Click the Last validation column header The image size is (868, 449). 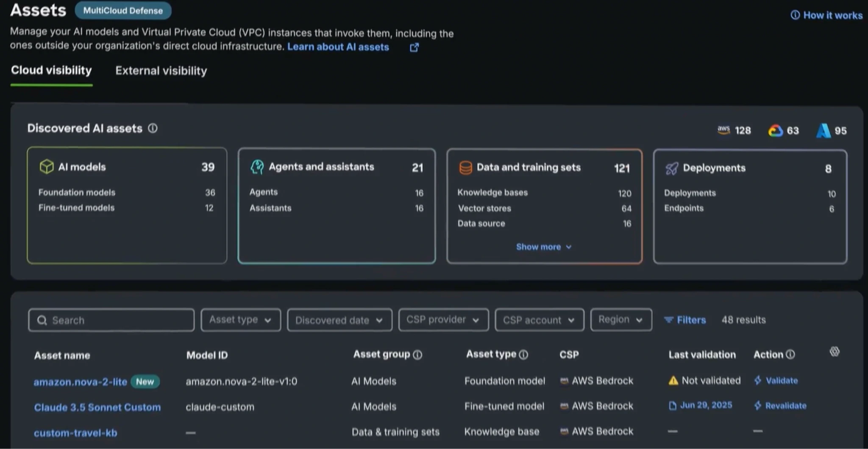pyautogui.click(x=702, y=354)
